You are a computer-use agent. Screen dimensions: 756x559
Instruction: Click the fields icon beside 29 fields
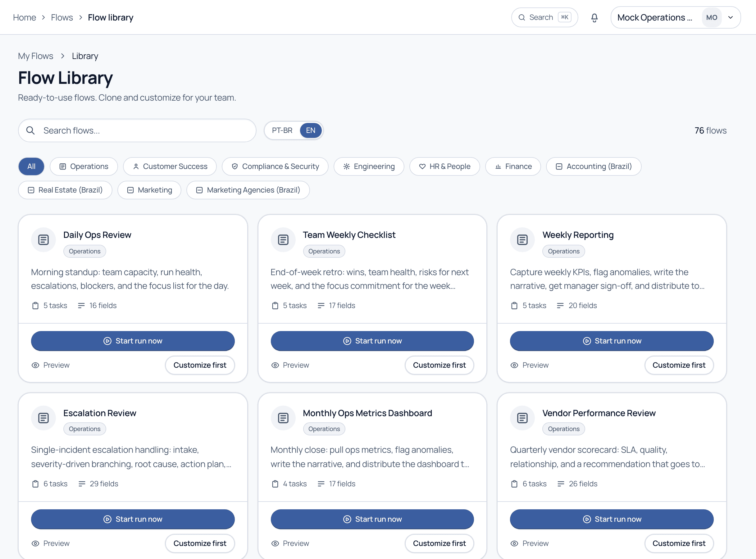[82, 484]
